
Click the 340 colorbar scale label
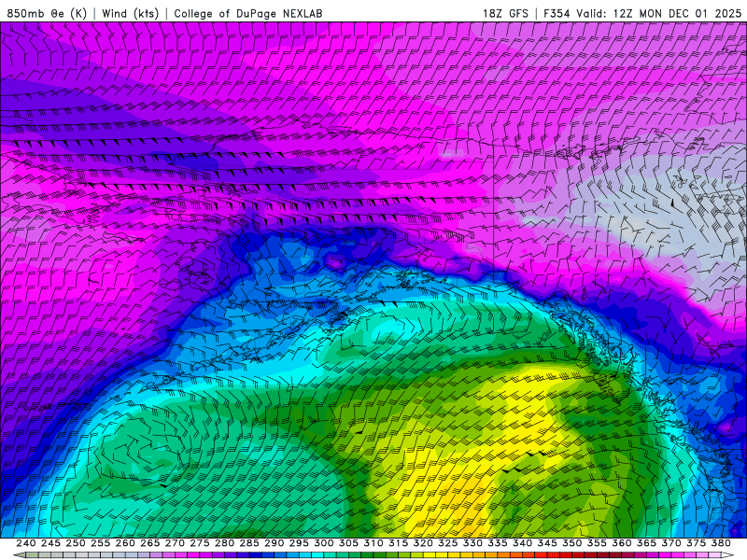pyautogui.click(x=522, y=543)
